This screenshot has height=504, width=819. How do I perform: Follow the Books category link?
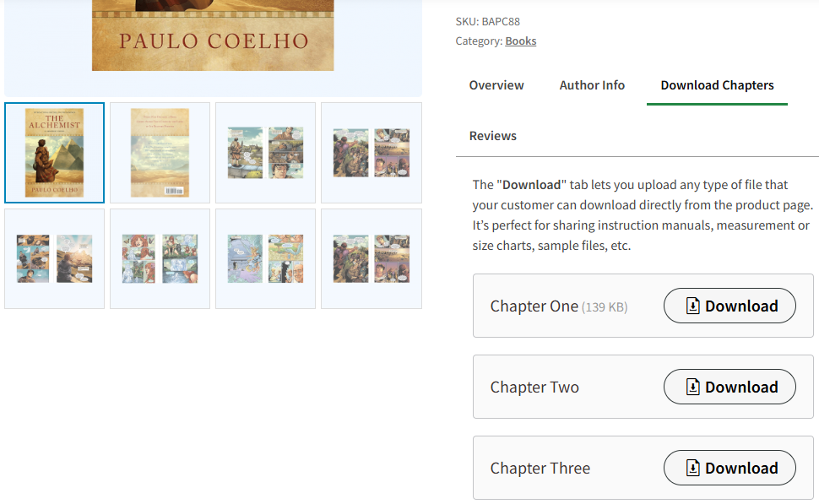click(x=521, y=41)
